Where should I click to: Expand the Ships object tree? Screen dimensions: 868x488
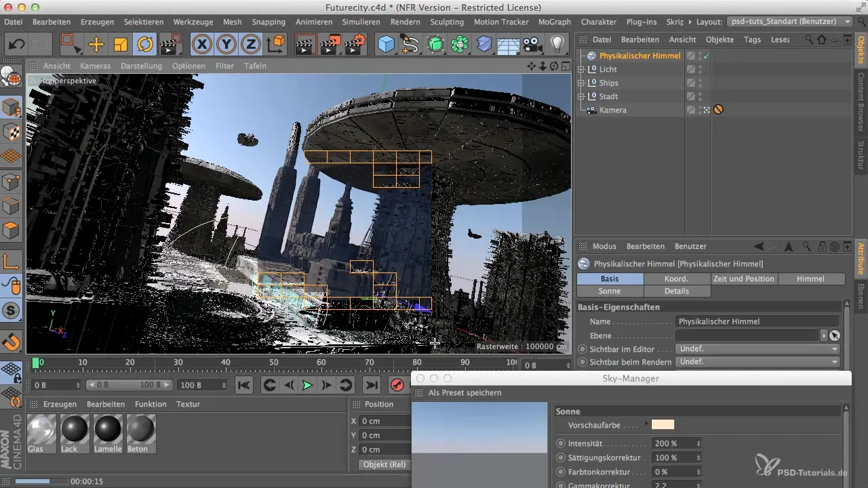pyautogui.click(x=580, y=83)
